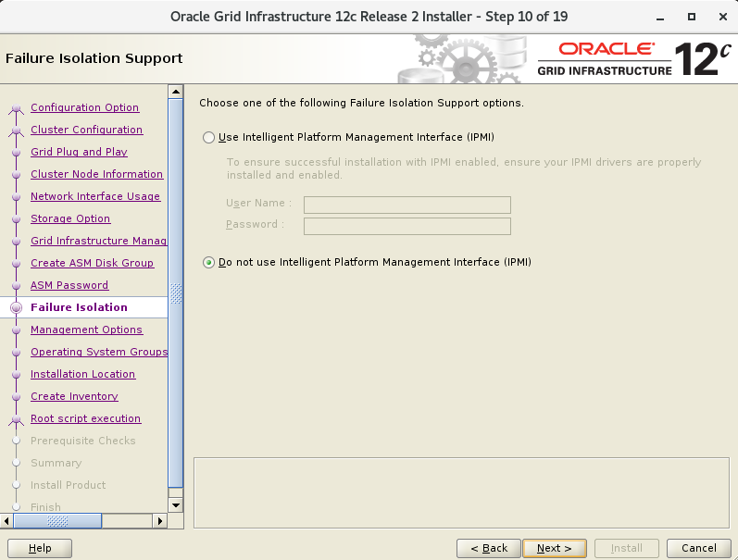Click step bullet beside Operating System Groups
Viewport: 738px width, 560px height.
click(x=16, y=353)
